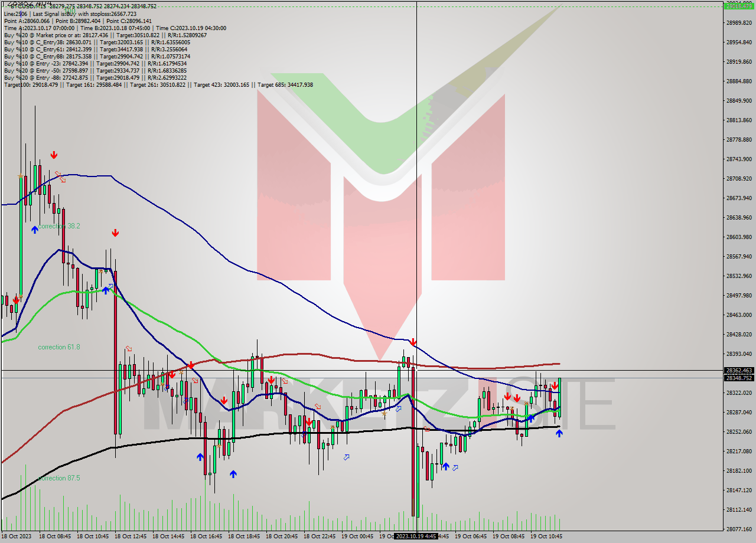Select the Buy %10 @ C_Entry38 line
The width and height of the screenshot is (756, 543).
click(x=97, y=42)
